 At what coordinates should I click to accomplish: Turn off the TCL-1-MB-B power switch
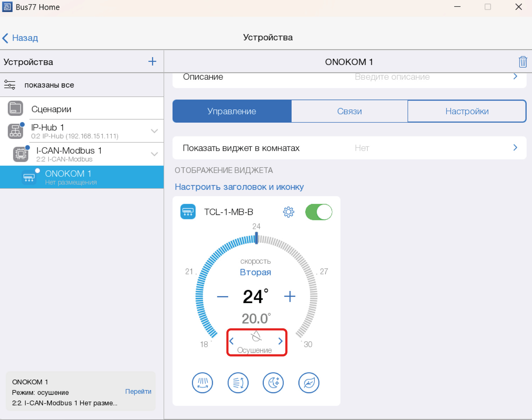318,212
